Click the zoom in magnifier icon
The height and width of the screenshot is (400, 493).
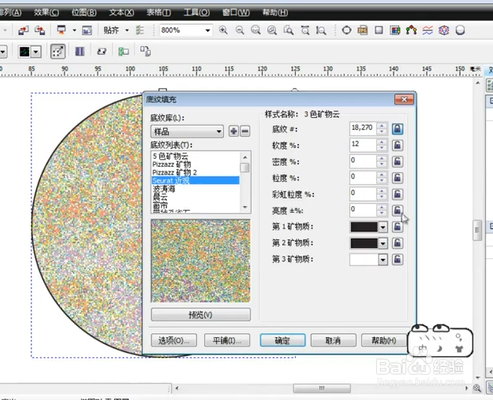(x=223, y=30)
